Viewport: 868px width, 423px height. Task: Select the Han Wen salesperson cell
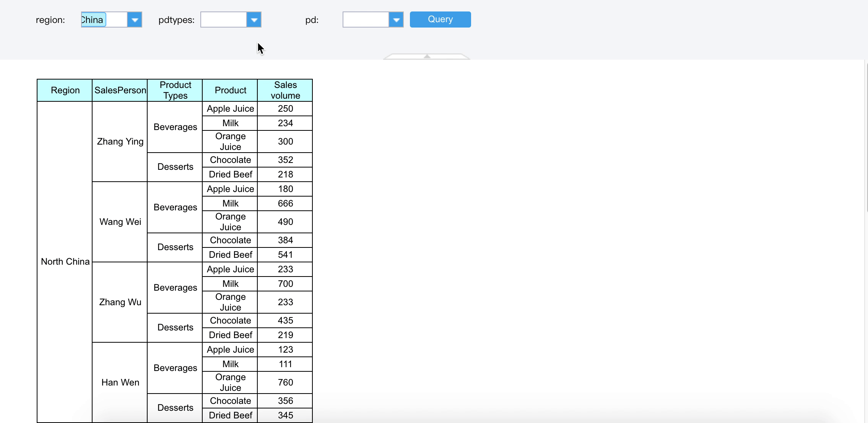pos(120,382)
